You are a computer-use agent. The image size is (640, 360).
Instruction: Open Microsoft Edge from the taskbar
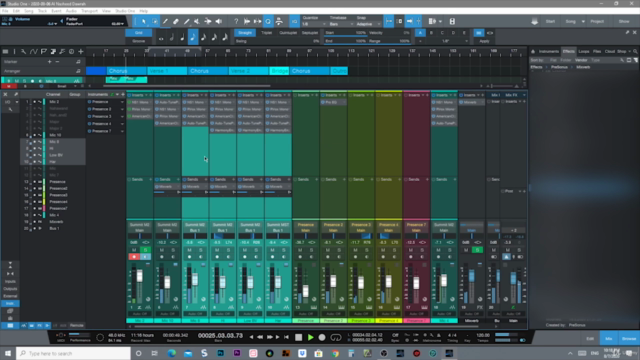[x=171, y=353]
